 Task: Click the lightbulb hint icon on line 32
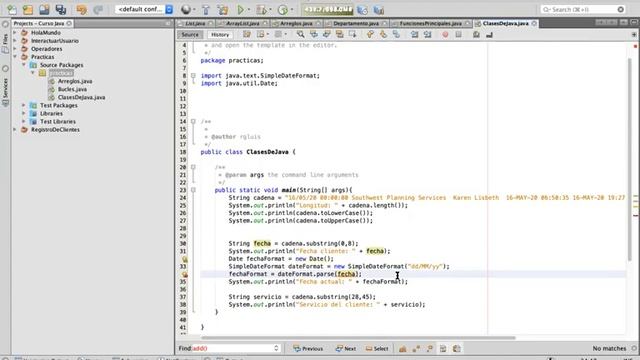(x=184, y=259)
